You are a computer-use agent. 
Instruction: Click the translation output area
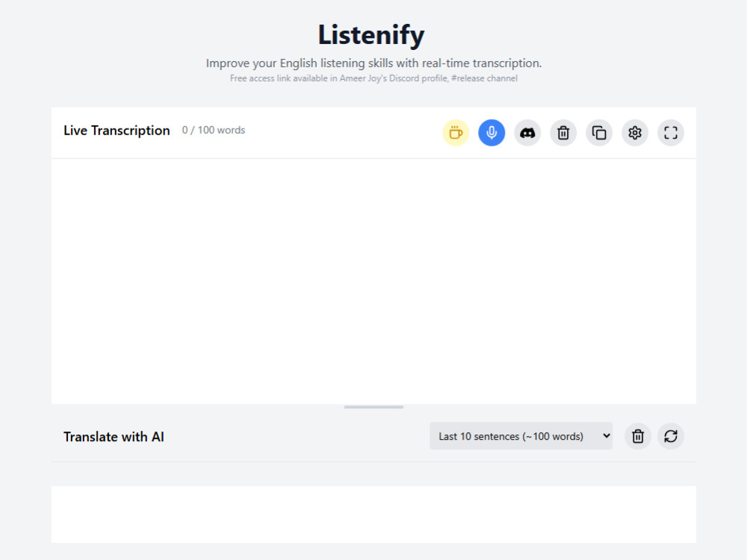coord(374,514)
